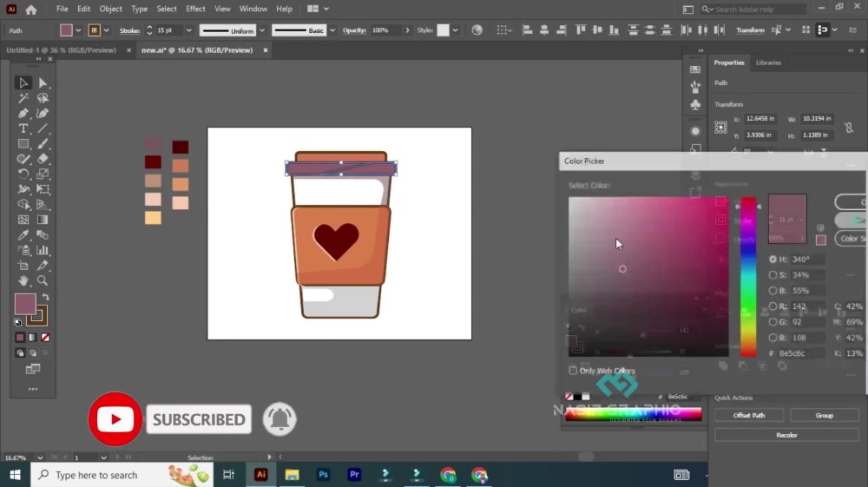Select the Direct Selection tool
Viewport: 868px width, 487px height.
pyautogui.click(x=43, y=83)
